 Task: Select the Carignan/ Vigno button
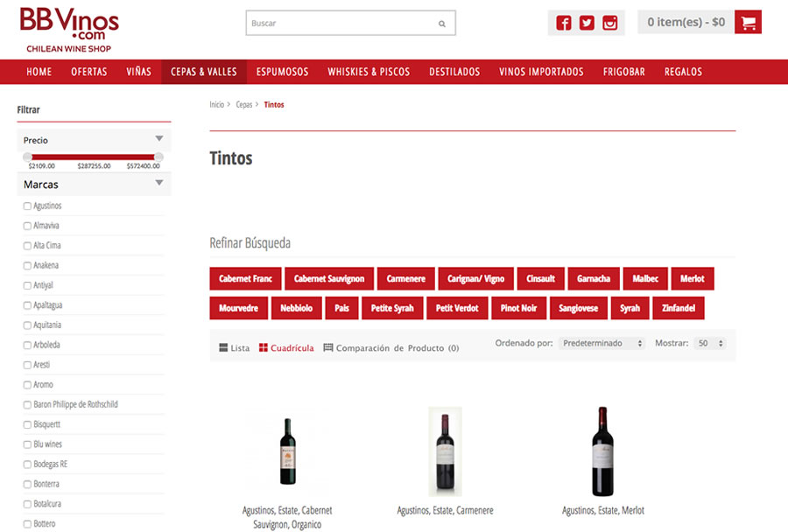click(x=476, y=279)
